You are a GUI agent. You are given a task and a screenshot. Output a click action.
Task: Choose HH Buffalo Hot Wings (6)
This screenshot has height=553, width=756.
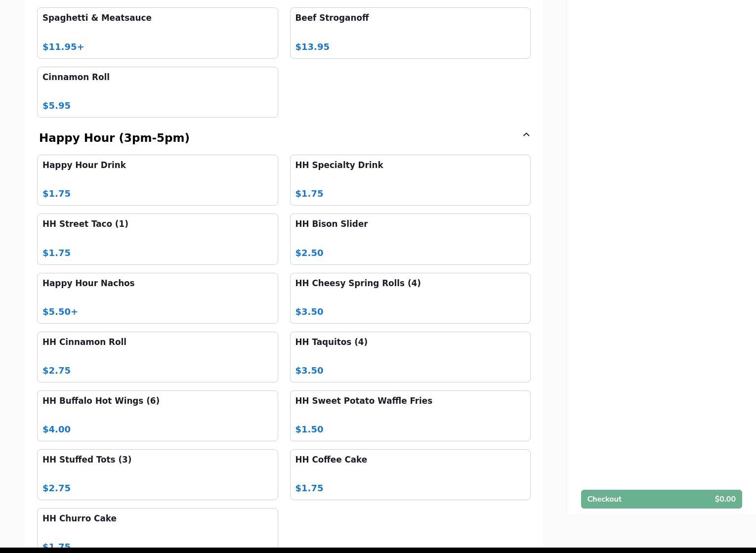157,416
